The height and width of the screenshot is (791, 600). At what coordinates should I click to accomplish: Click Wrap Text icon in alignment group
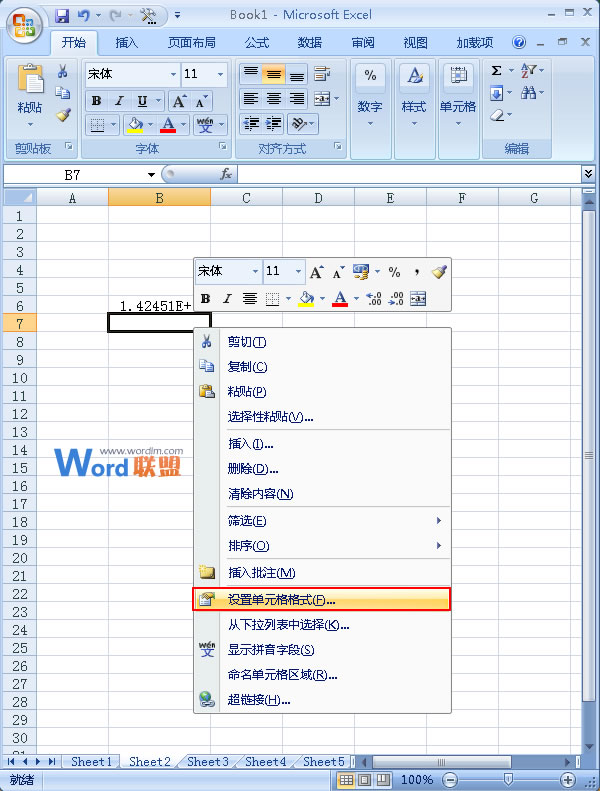coord(321,74)
